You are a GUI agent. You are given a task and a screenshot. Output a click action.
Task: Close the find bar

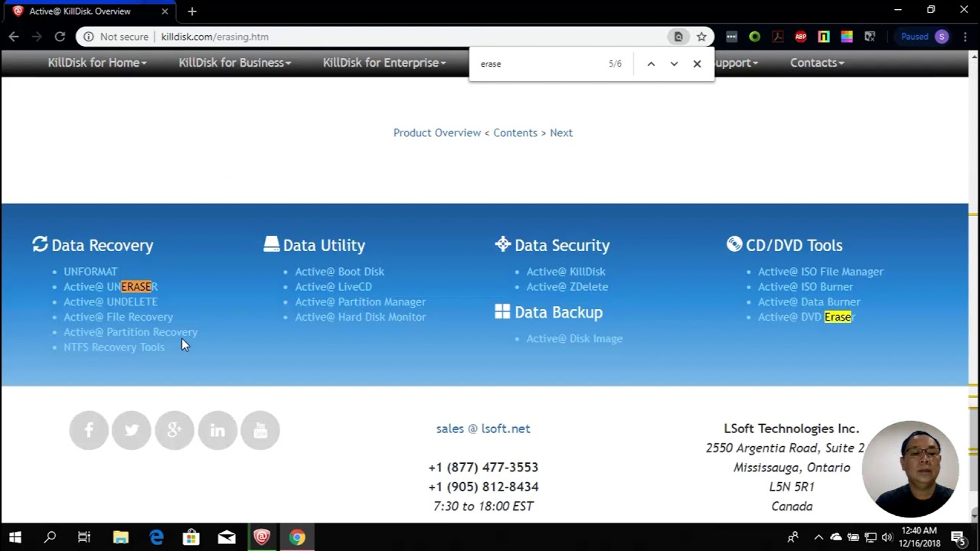(x=697, y=64)
